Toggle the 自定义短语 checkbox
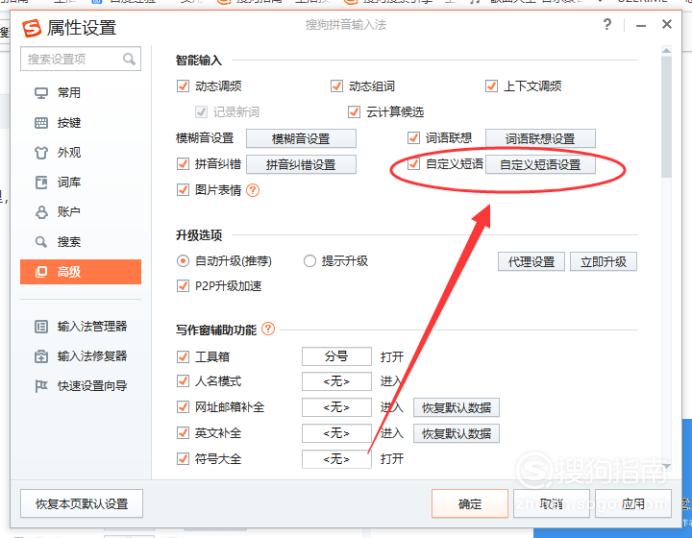The width and height of the screenshot is (692, 538). click(414, 164)
